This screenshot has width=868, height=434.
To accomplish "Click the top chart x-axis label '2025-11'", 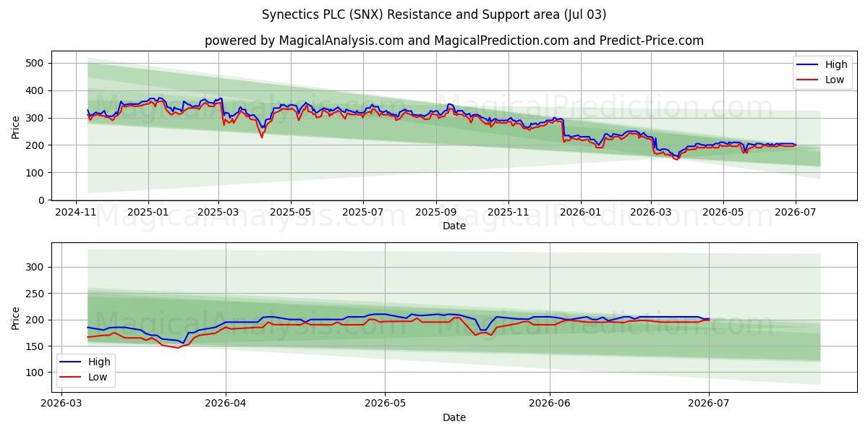I will (x=508, y=213).
